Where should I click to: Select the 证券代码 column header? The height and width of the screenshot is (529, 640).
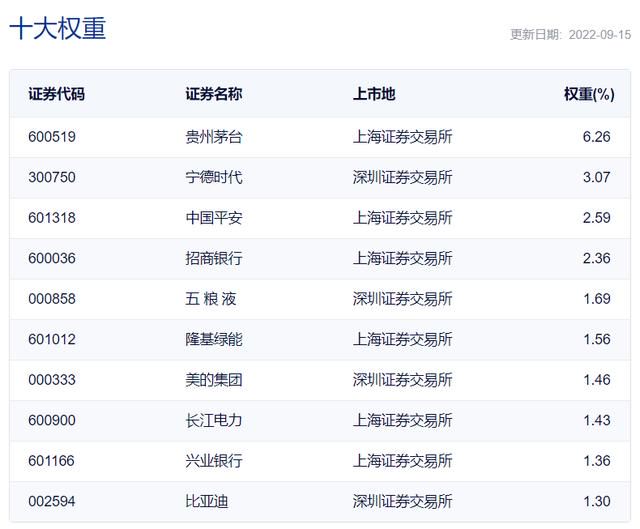pos(57,94)
